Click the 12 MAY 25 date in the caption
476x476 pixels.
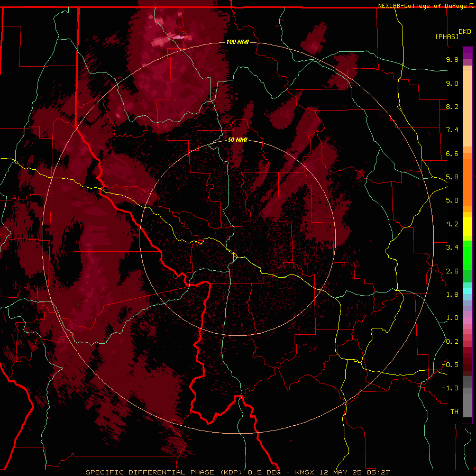[x=342, y=472]
